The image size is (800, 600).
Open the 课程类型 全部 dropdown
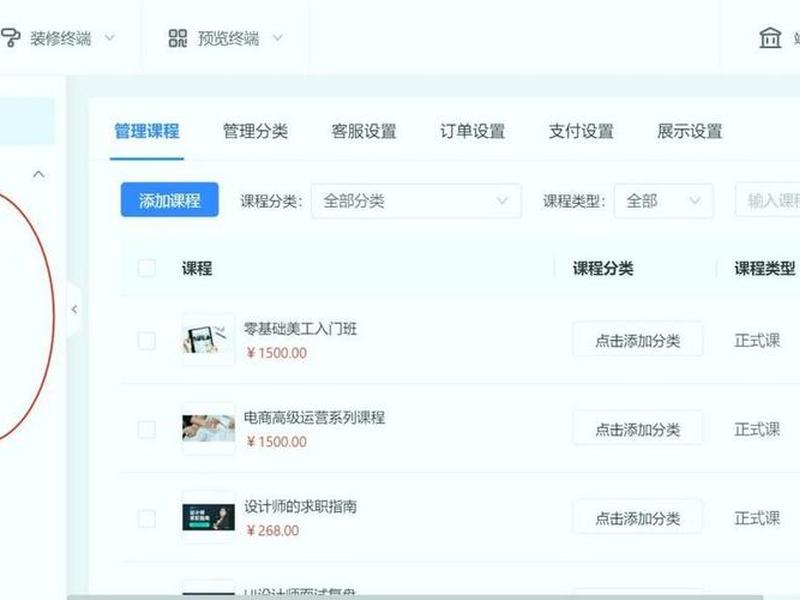(663, 201)
